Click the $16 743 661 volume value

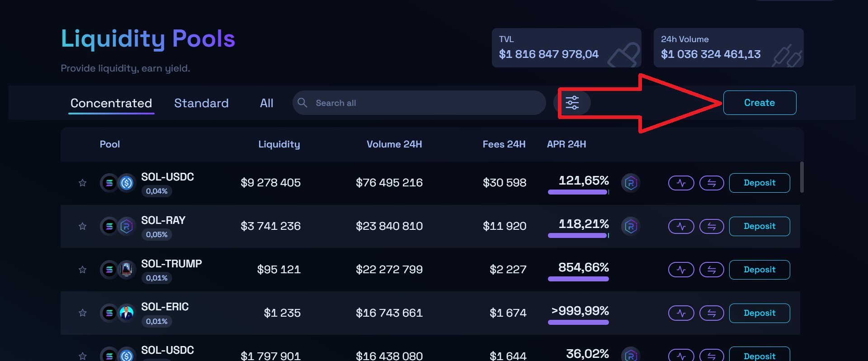pyautogui.click(x=389, y=313)
